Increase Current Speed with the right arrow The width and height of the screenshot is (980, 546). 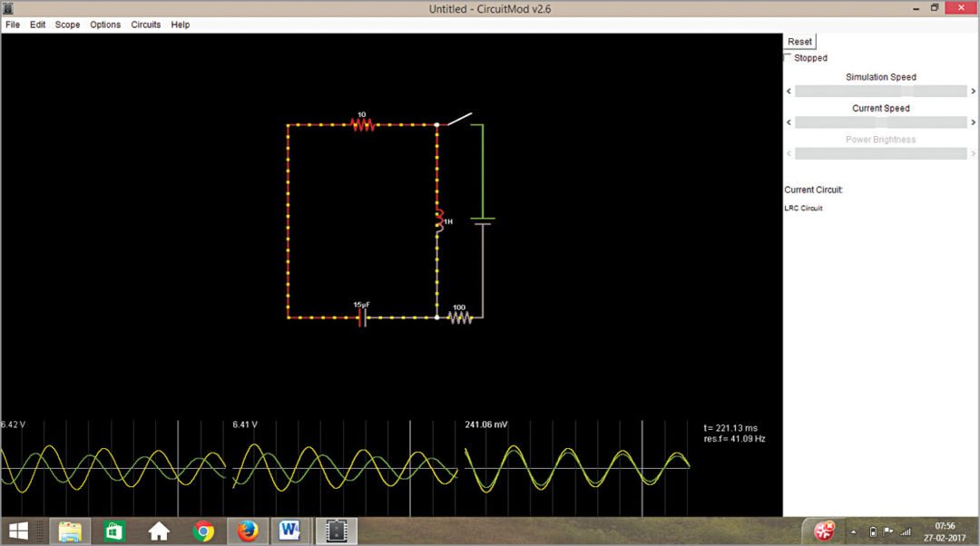[972, 122]
